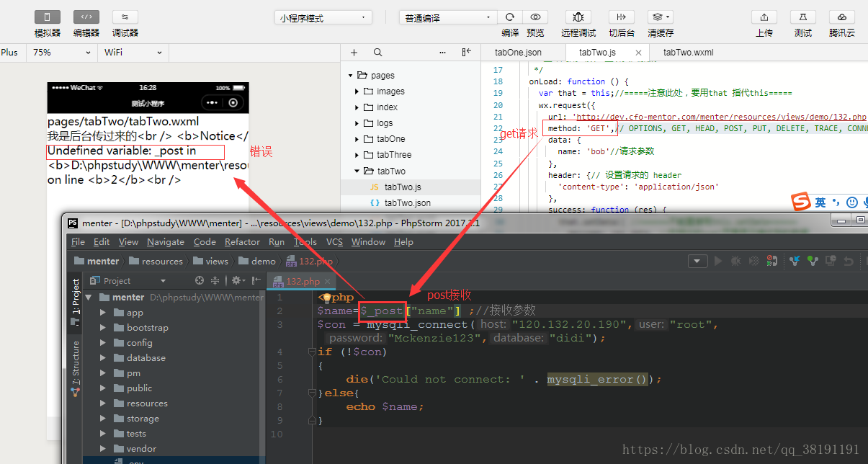
Task: Click the three-dot more options icon
Action: (443, 53)
